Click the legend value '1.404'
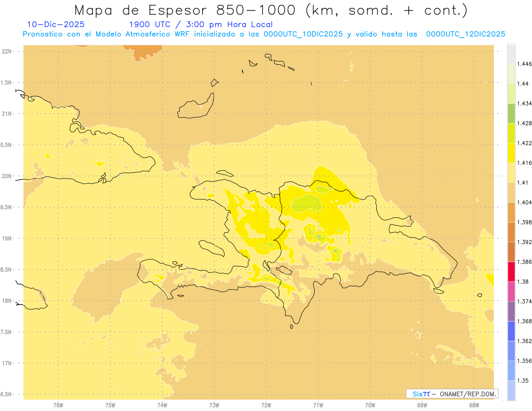The height and width of the screenshot is (411, 532). [525, 202]
